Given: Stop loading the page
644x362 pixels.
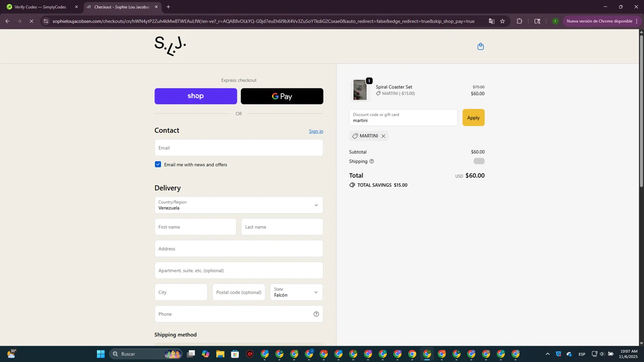Looking at the screenshot, I should click(31, 21).
